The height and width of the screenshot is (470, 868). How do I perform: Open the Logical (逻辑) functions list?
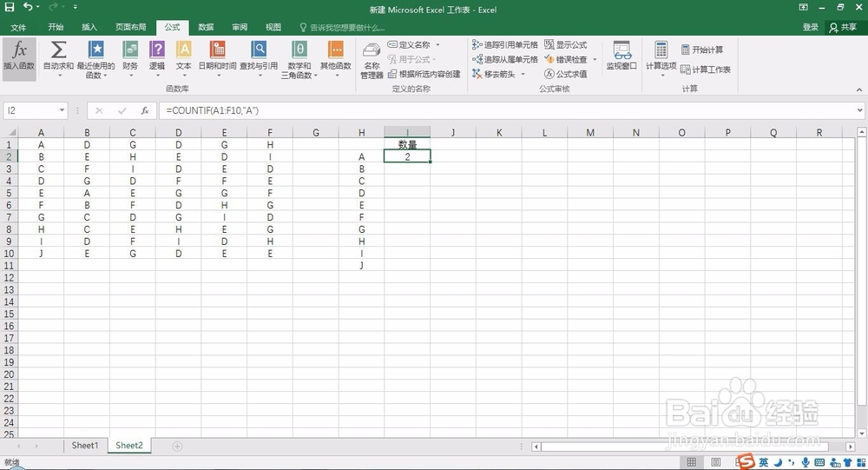click(x=157, y=59)
